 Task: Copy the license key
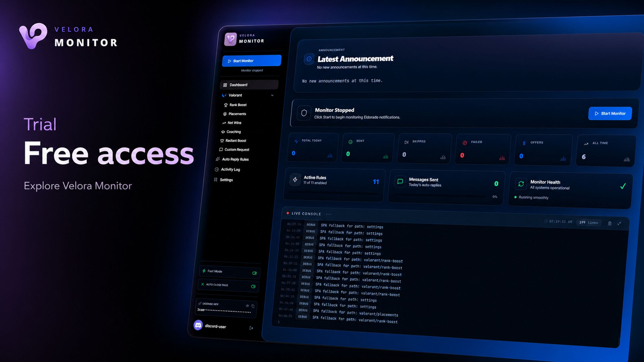[253, 306]
